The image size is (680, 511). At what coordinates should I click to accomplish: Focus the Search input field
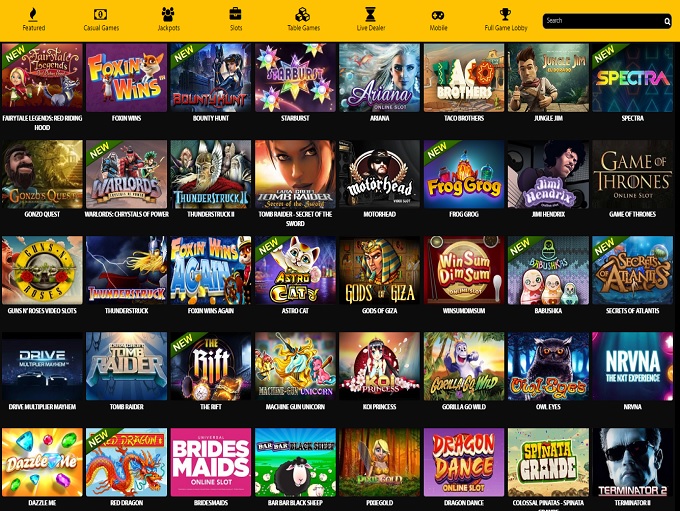pos(603,21)
